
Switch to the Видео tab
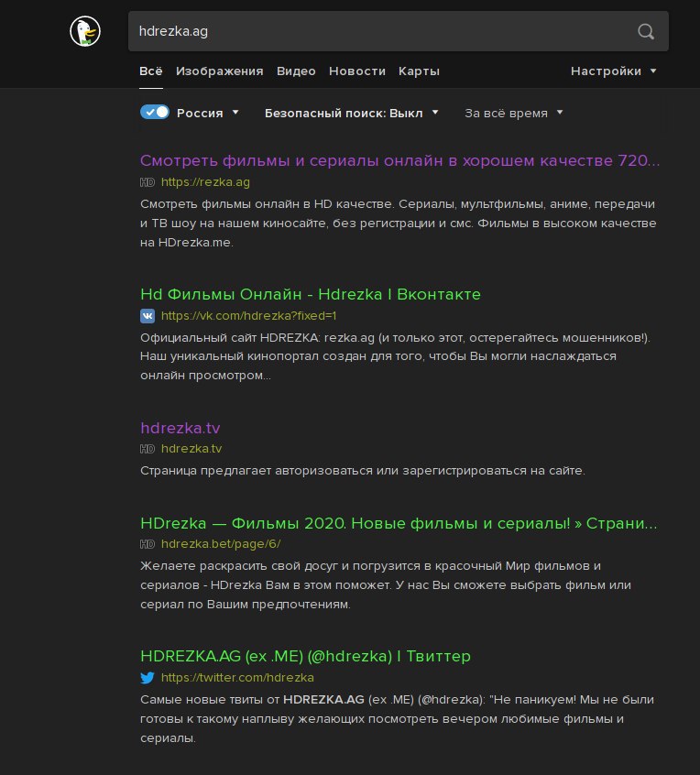click(x=296, y=71)
